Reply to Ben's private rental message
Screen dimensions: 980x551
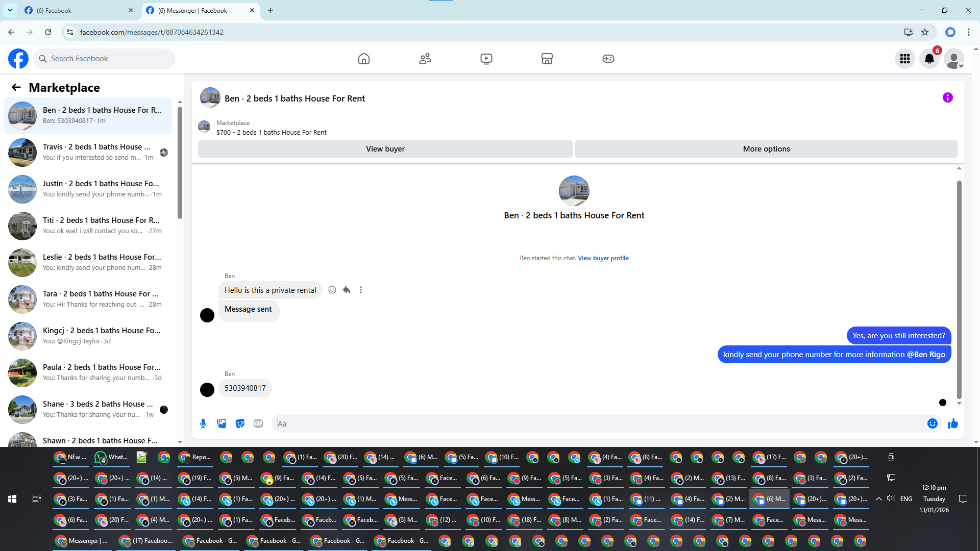(347, 290)
